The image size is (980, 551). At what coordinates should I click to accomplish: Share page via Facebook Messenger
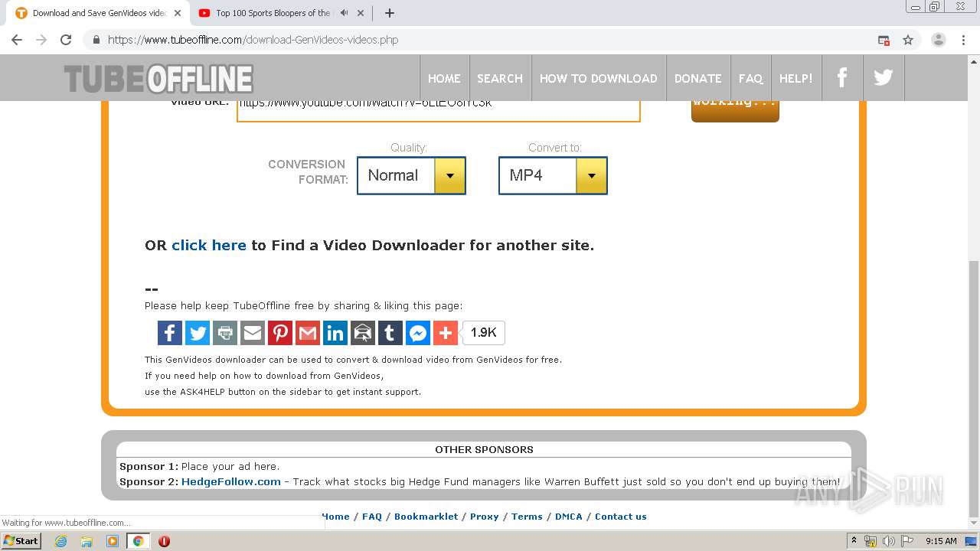[418, 333]
